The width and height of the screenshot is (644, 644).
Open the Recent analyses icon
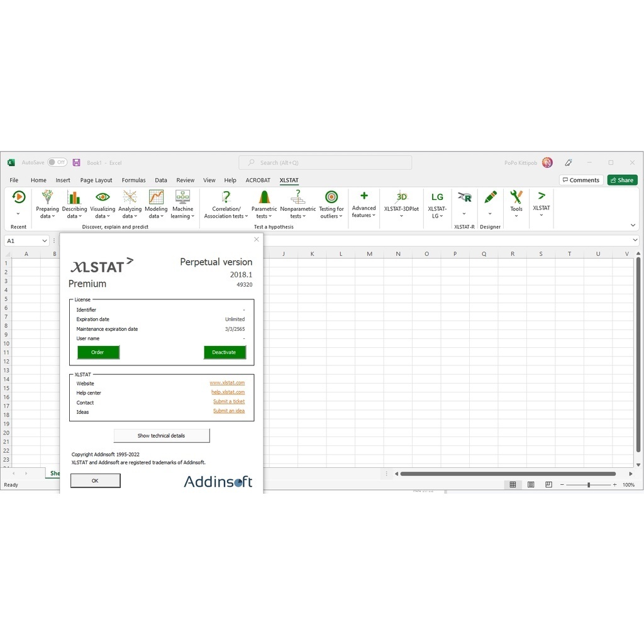coord(18,197)
